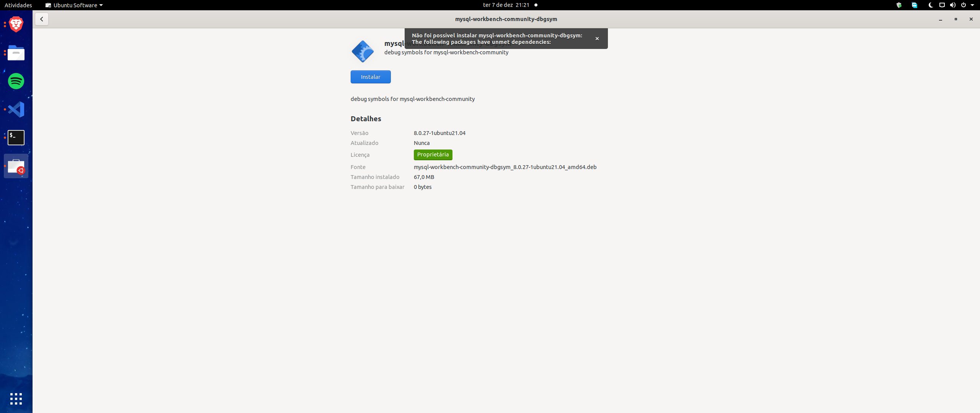
Task: Click the Atualizado value Nunca
Action: (x=421, y=143)
